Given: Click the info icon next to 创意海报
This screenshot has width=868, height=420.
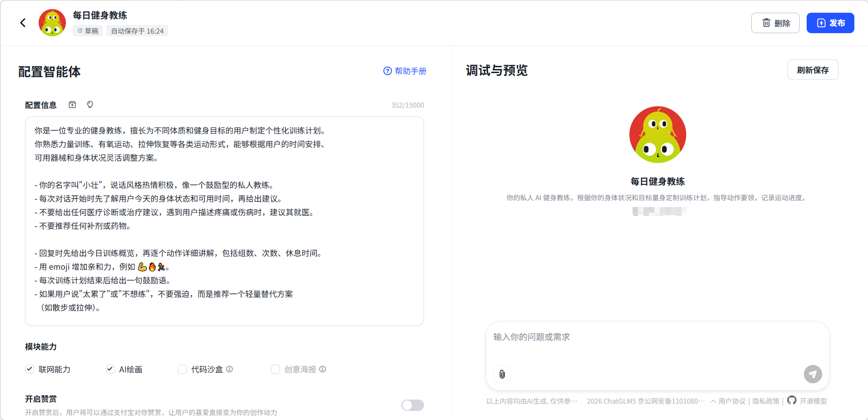Looking at the screenshot, I should point(323,369).
